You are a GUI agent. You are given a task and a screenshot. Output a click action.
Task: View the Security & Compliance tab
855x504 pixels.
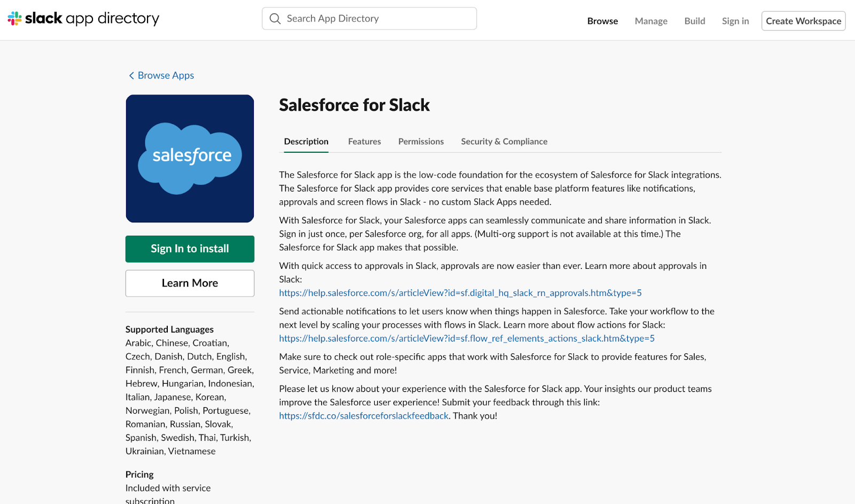pos(503,141)
